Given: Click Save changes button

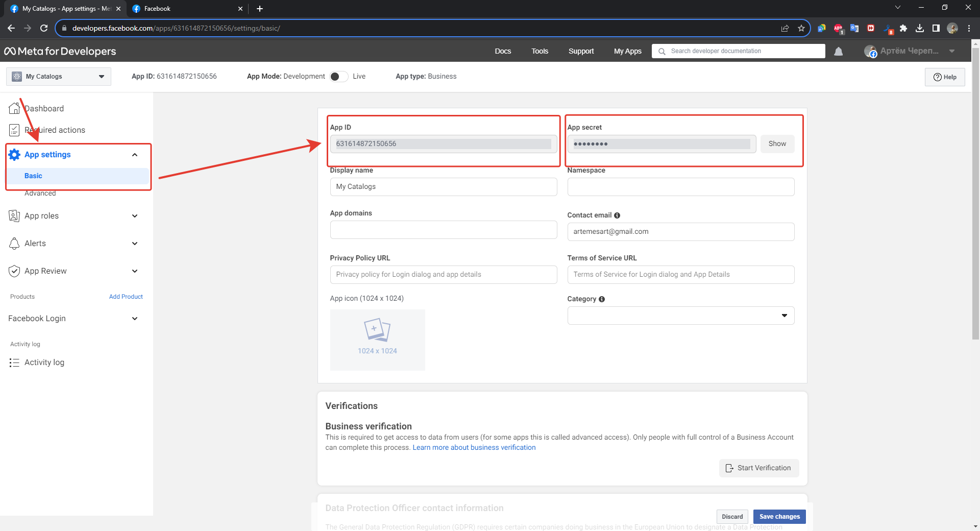Looking at the screenshot, I should 779,517.
